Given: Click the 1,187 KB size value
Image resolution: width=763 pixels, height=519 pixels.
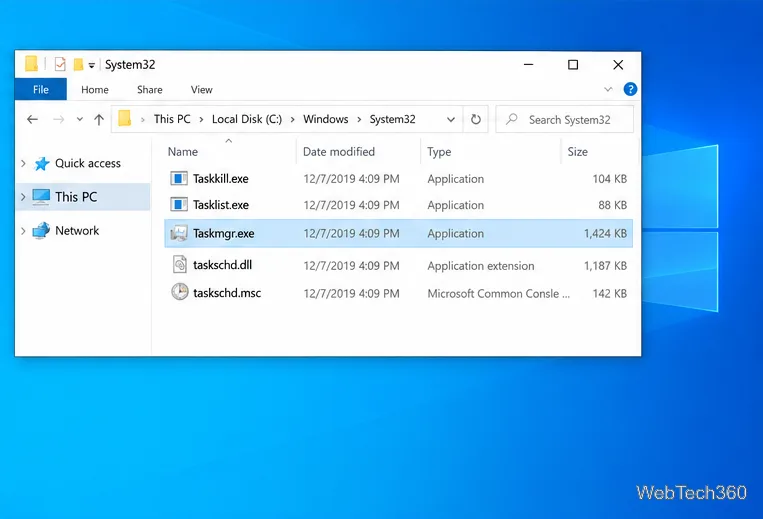Looking at the screenshot, I should 605,266.
